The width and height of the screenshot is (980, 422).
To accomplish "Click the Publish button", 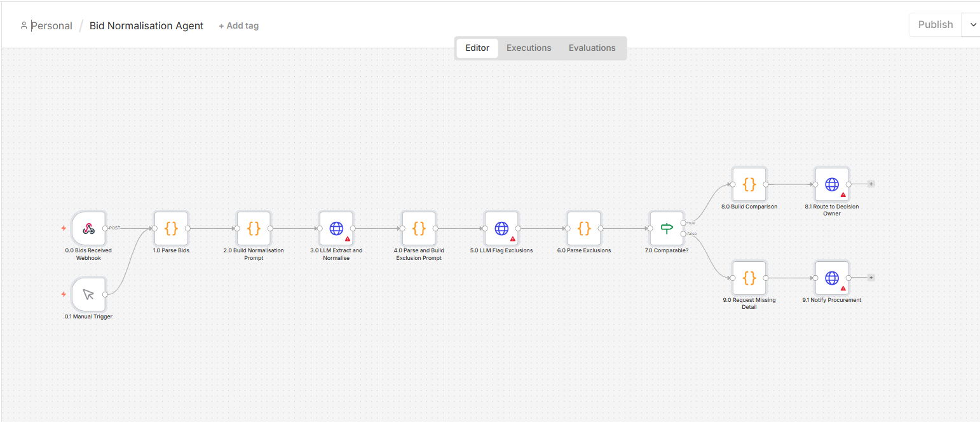I will tap(936, 25).
